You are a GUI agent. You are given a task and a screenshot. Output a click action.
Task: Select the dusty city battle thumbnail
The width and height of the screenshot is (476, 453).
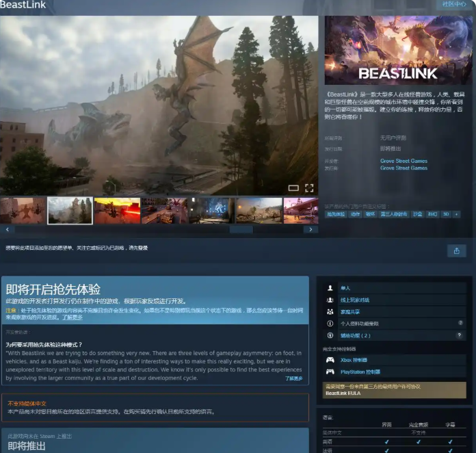(259, 211)
